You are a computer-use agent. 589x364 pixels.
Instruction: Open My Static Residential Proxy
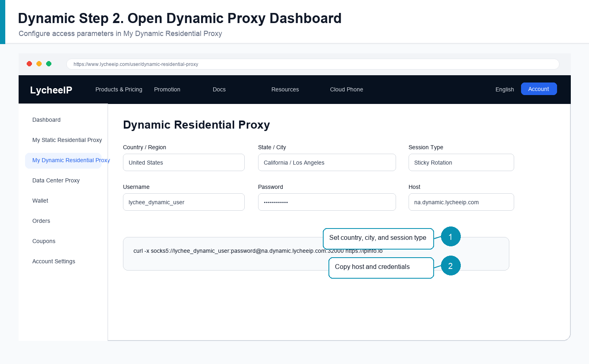[x=67, y=140]
